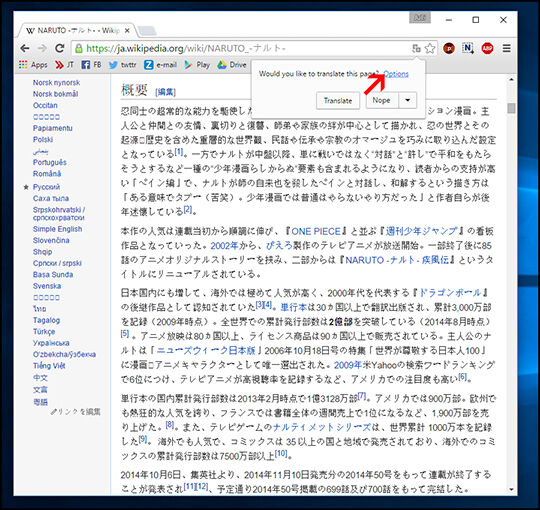
Task: Open the Papiamentu language link
Action: click(x=53, y=128)
